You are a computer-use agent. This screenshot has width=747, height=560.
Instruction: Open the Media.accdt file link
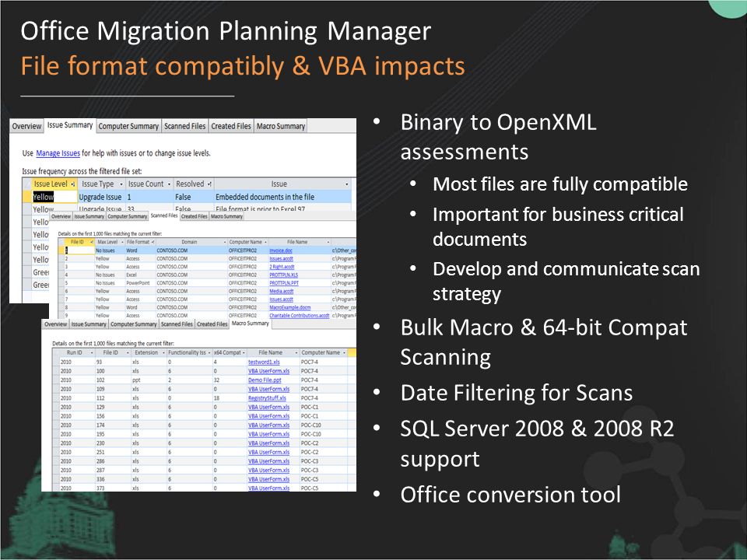pyautogui.click(x=282, y=291)
